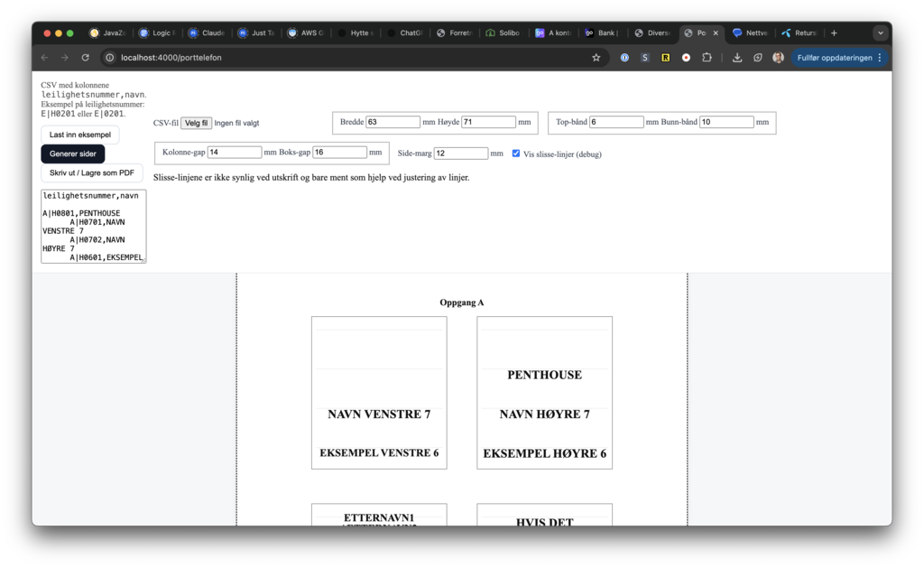This screenshot has height=568, width=924.
Task: Toggle the Vis slisse-linjer (debug) checkbox
Action: tap(516, 154)
